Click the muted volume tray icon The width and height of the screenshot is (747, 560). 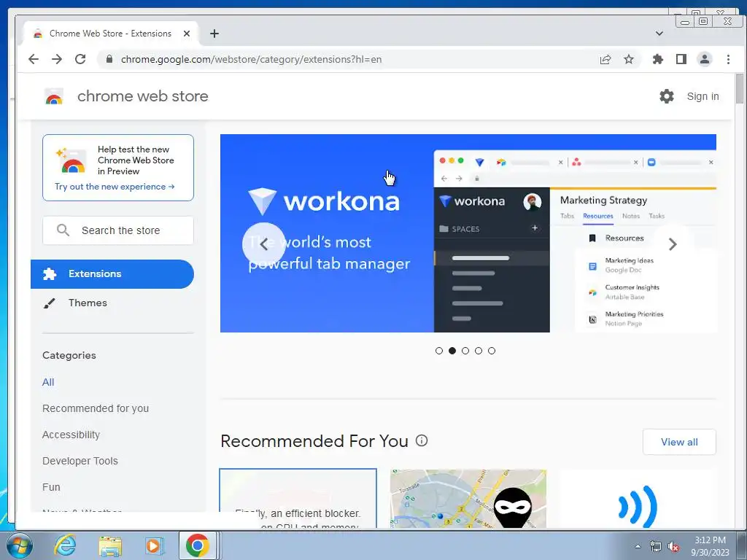pos(673,547)
